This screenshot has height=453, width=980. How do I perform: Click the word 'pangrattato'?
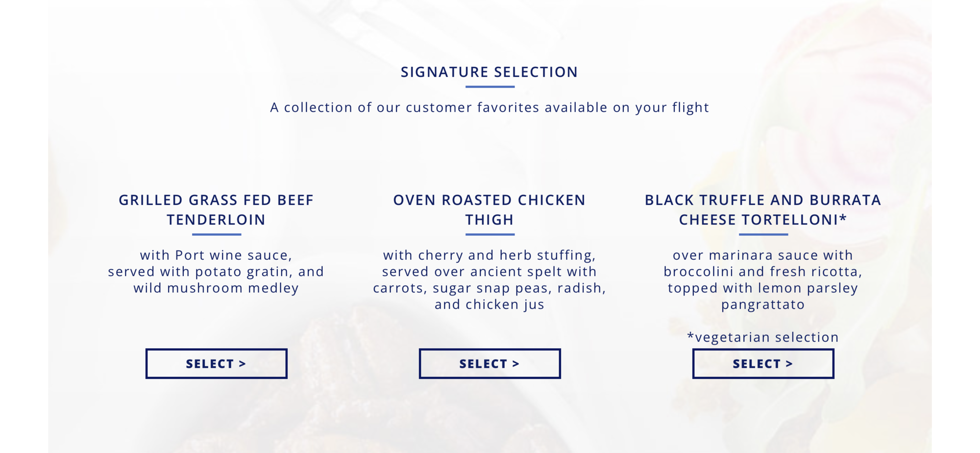pos(763,304)
